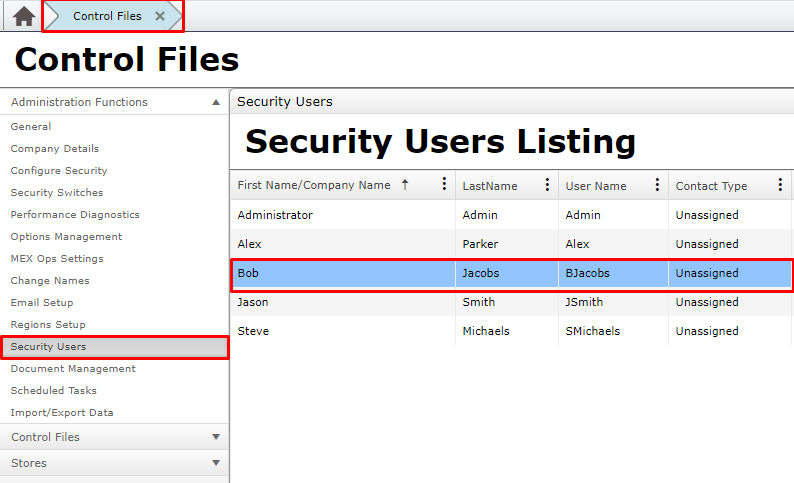
Task: Click the ascending sort arrow on First Name
Action: tap(405, 185)
